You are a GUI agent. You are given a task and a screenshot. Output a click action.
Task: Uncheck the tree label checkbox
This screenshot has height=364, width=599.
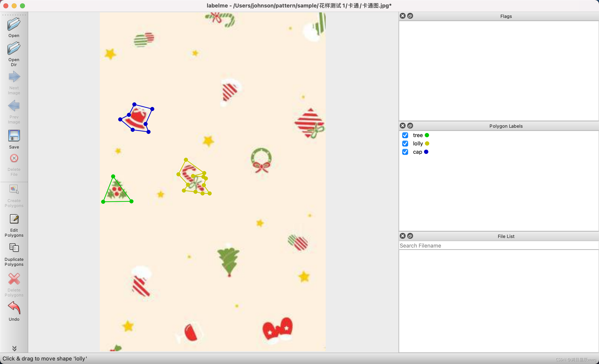click(405, 135)
